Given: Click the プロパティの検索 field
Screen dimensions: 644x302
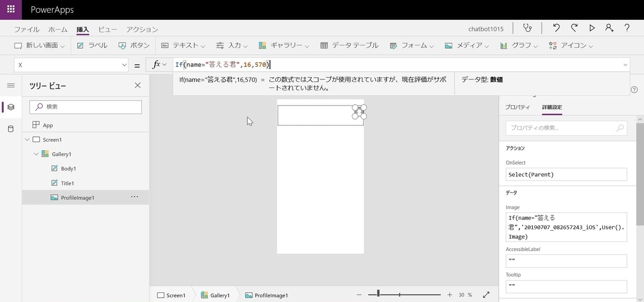Looking at the screenshot, I should 566,128.
